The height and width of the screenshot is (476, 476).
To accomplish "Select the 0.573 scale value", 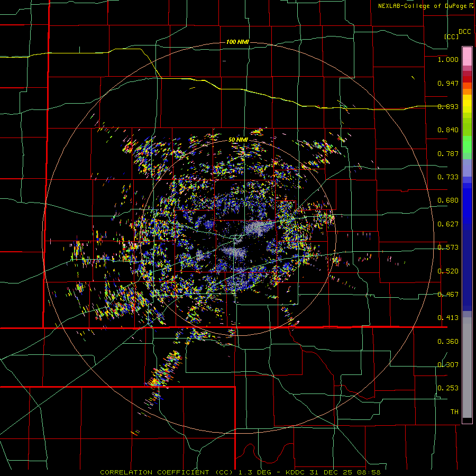I will (x=448, y=248).
